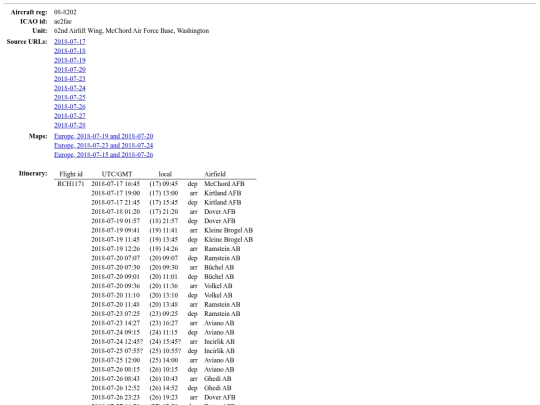Click Dover AFB in the 2018-07-26 23:23 row
The image size is (540, 405).
[220, 398]
